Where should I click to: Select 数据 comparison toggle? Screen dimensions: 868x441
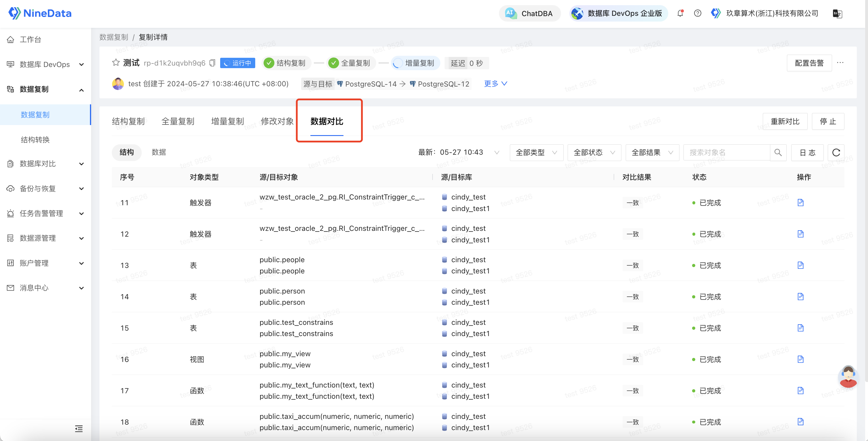click(x=158, y=152)
